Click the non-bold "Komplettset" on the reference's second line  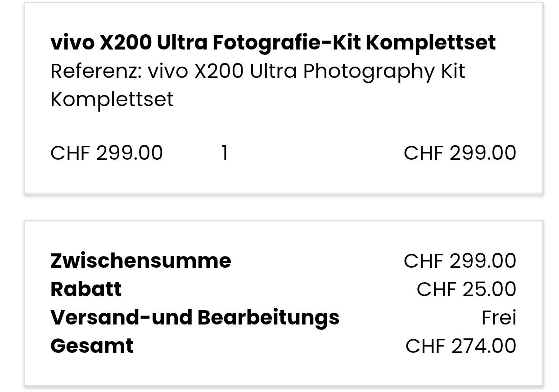click(x=112, y=99)
